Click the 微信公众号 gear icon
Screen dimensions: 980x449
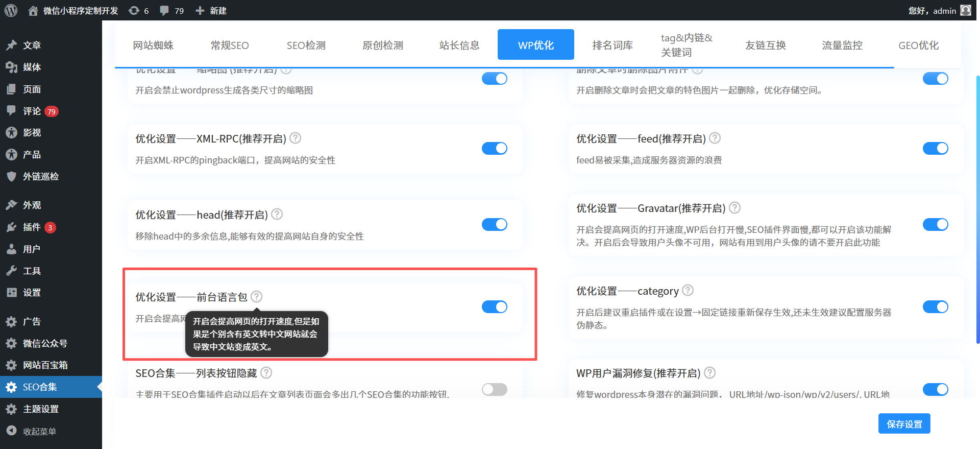pos(11,343)
